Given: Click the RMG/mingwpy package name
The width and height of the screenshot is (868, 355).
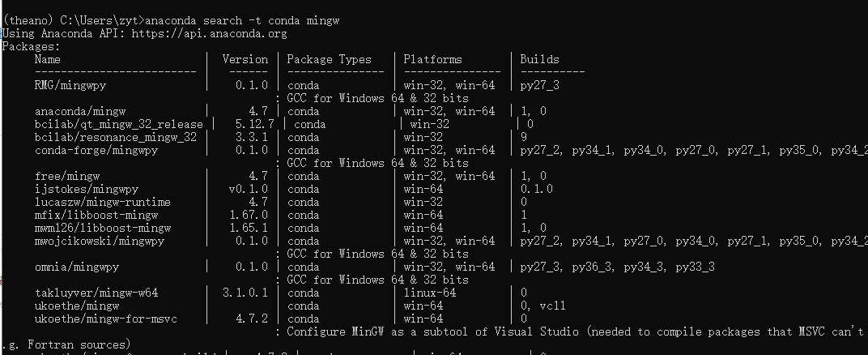Looking at the screenshot, I should pyautogui.click(x=70, y=85).
